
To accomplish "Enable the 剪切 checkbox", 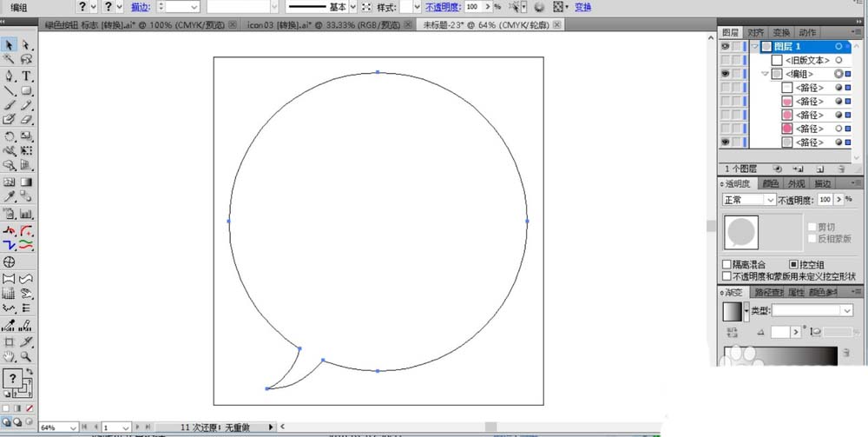I will pos(812,227).
